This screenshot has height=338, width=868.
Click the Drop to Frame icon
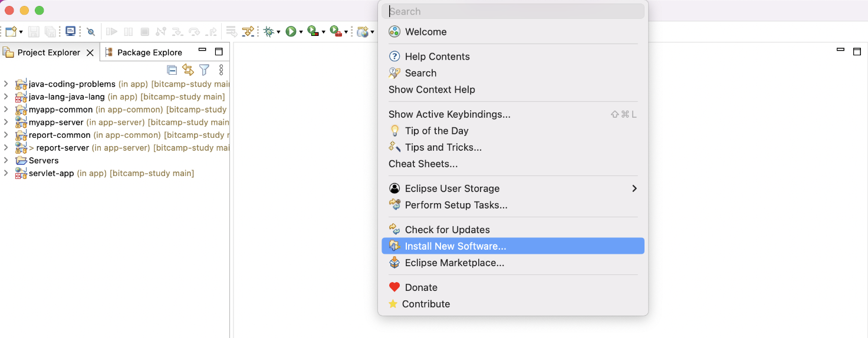pos(232,32)
